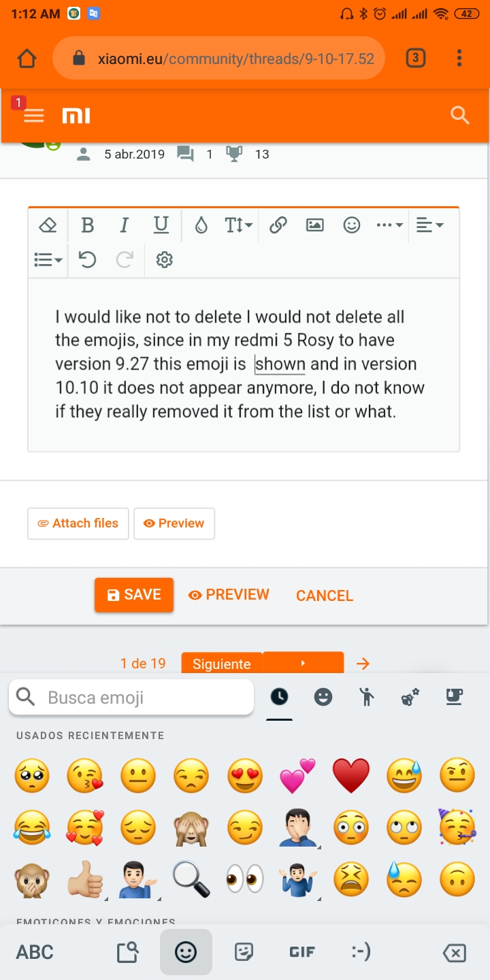Insert a link with chain icon
Screen dimensions: 490x980
click(x=278, y=225)
